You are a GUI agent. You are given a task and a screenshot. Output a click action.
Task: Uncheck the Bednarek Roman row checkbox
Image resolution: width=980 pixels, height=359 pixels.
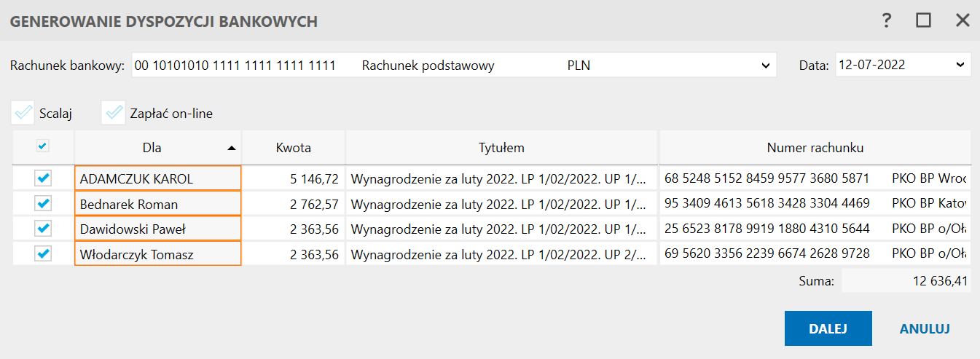tap(43, 203)
